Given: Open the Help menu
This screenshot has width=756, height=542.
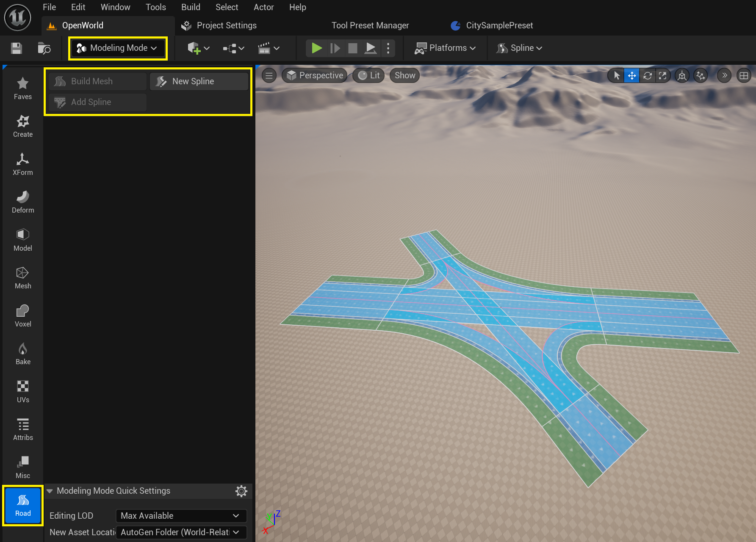Looking at the screenshot, I should (297, 7).
